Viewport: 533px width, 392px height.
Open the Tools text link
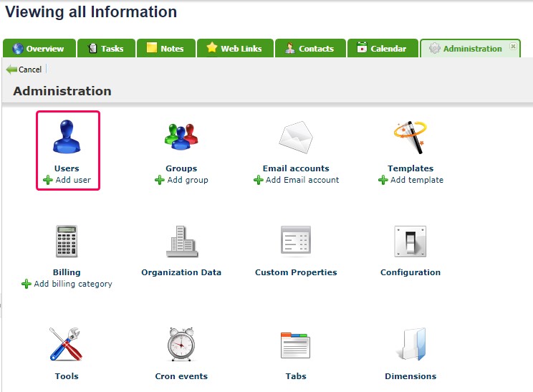[x=67, y=376]
